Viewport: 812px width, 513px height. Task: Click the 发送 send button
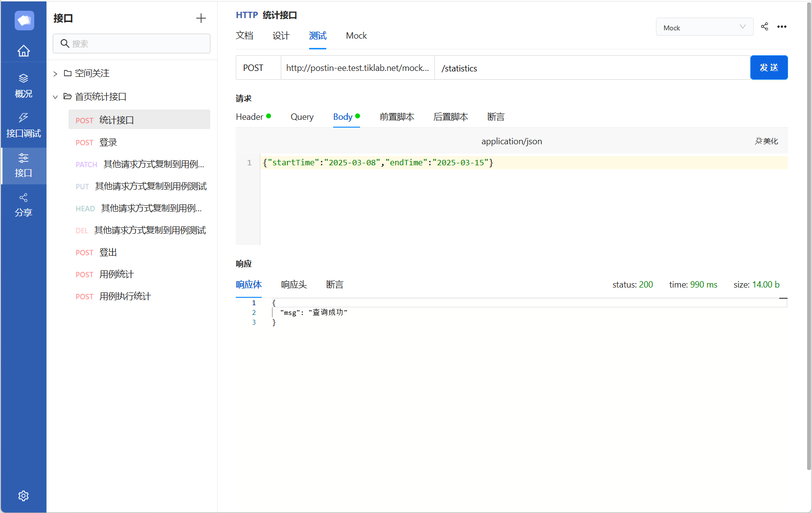click(769, 67)
